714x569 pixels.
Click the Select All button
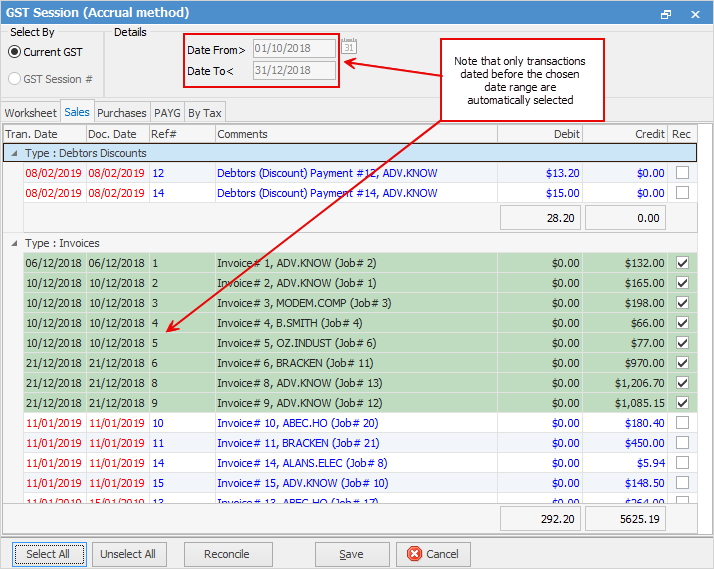pyautogui.click(x=48, y=554)
